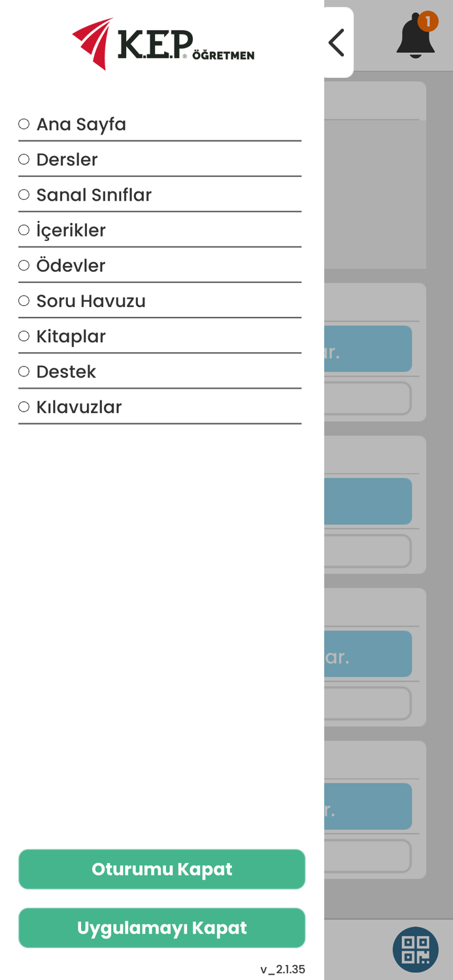Image resolution: width=453 pixels, height=980 pixels.
Task: Open the Kılavuzlar page
Action: pos(79,406)
